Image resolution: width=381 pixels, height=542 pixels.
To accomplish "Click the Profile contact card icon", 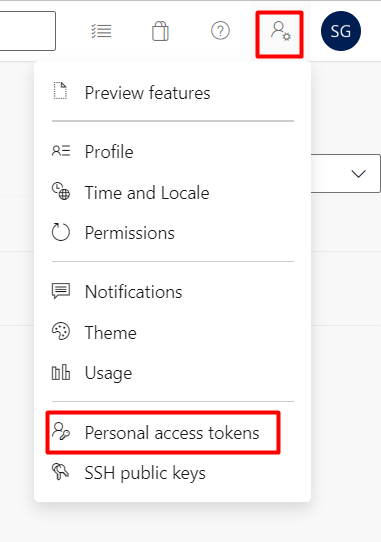I will [61, 151].
